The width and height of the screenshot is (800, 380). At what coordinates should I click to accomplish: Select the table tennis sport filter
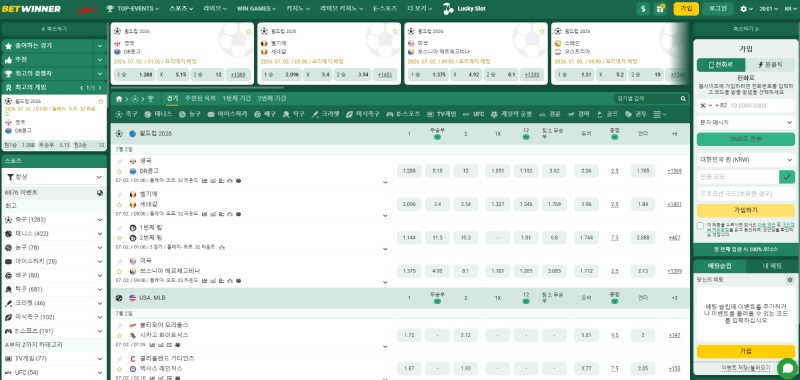(293, 114)
